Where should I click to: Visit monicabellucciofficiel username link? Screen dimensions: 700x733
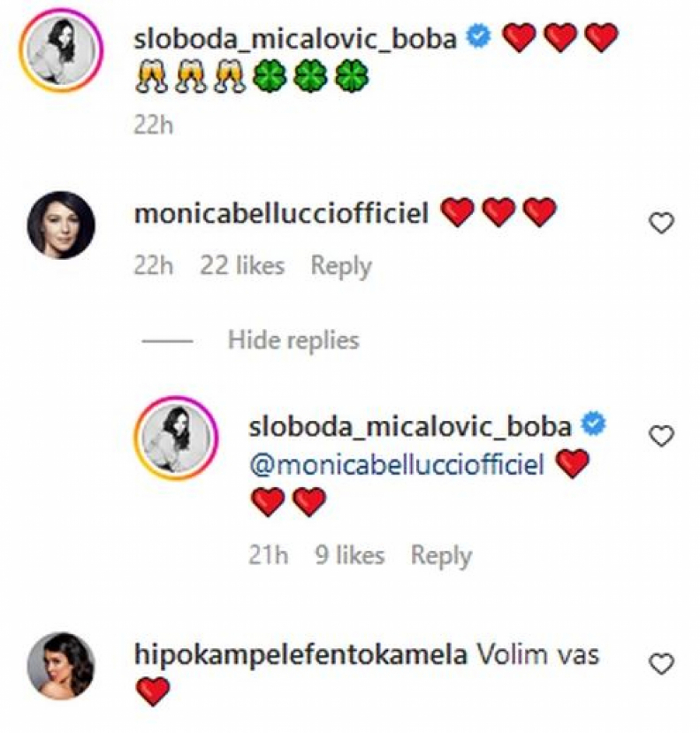point(282,214)
